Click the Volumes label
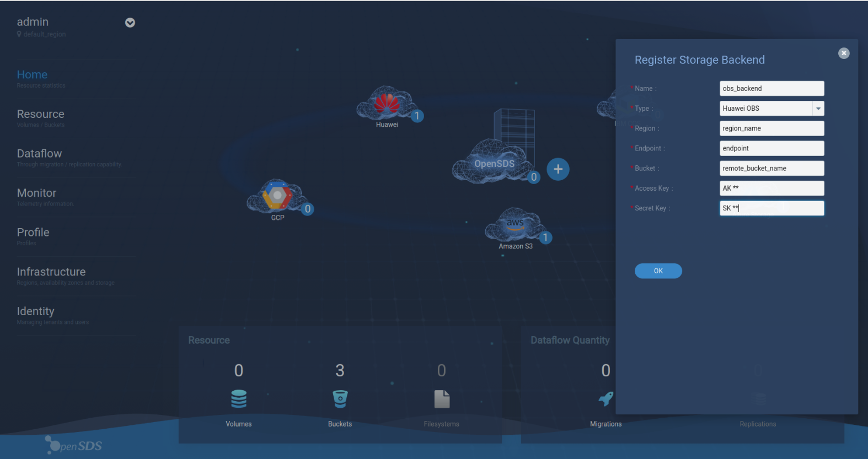Image resolution: width=868 pixels, height=459 pixels. click(239, 424)
